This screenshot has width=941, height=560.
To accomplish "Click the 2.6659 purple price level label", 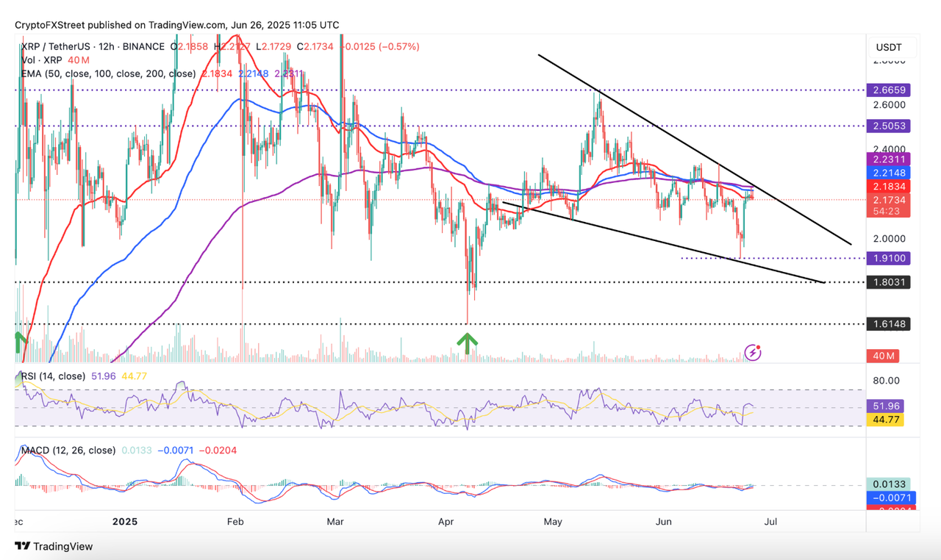I will [889, 90].
